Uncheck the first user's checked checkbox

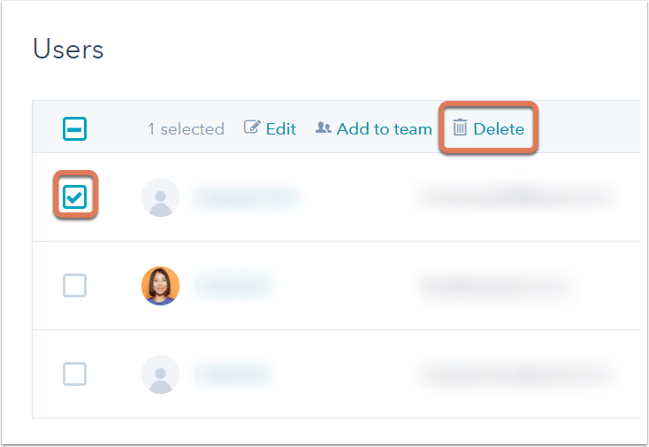coord(75,197)
